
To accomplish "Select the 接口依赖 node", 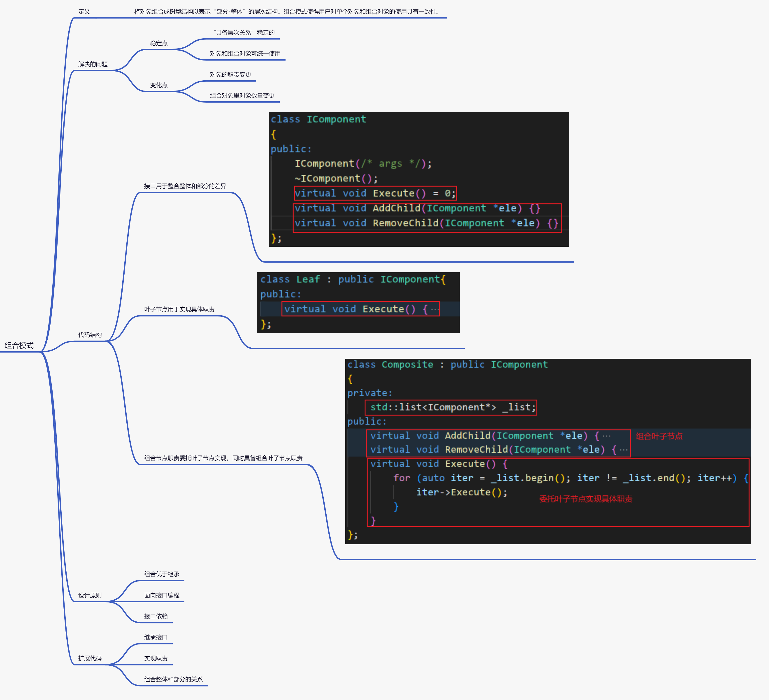I will pos(156,616).
